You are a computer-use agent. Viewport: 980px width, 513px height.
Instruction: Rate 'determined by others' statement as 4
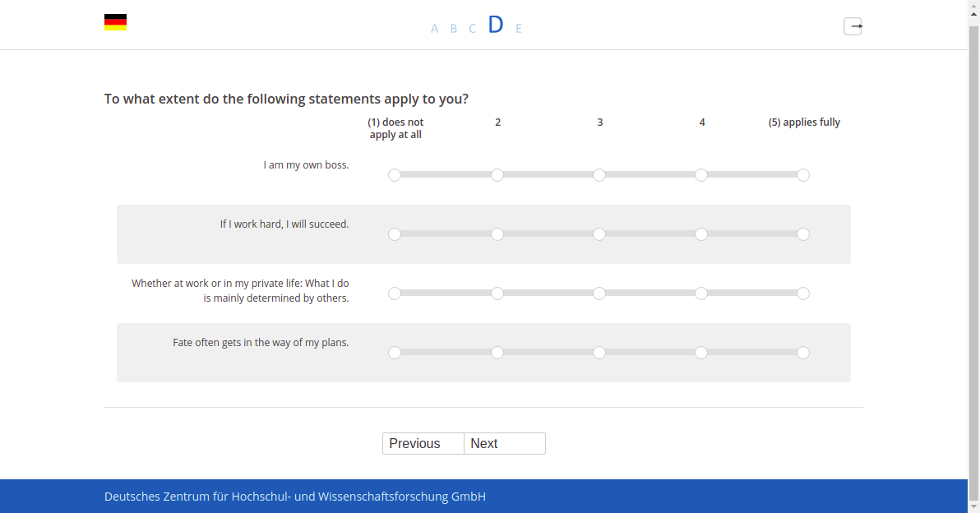click(x=701, y=293)
